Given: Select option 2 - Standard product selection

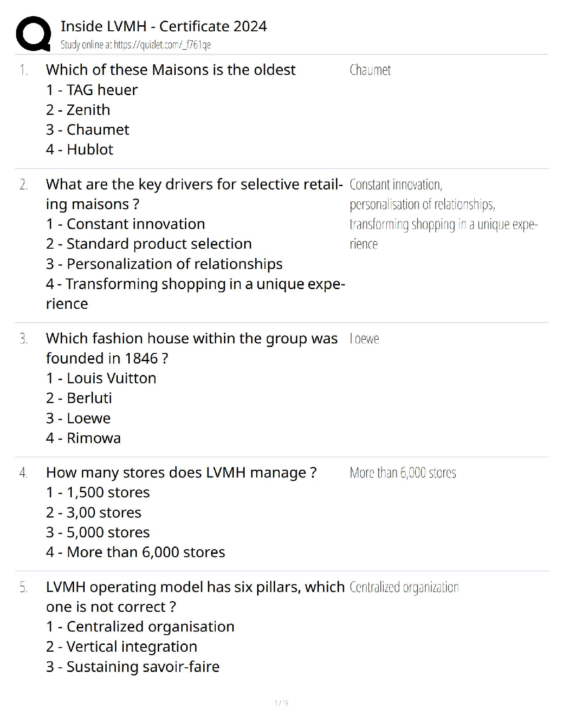Looking at the screenshot, I should pos(149,244).
